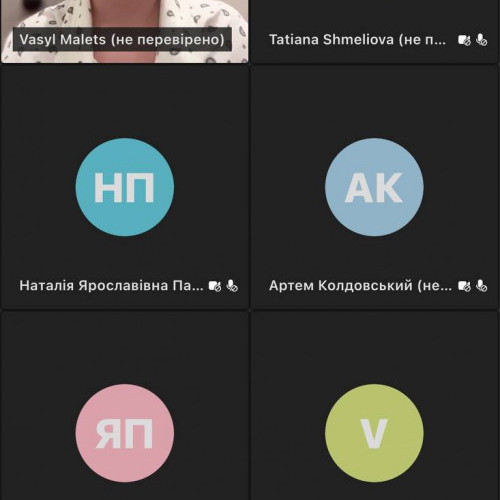Click the Артем Колдовський name label
The height and width of the screenshot is (500, 500).
tap(360, 286)
